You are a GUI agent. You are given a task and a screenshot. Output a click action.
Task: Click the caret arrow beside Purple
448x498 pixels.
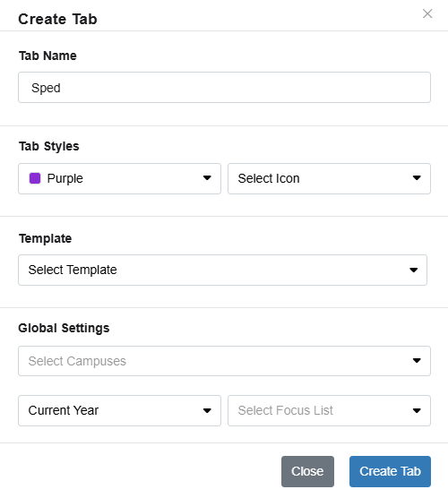pyautogui.click(x=207, y=178)
